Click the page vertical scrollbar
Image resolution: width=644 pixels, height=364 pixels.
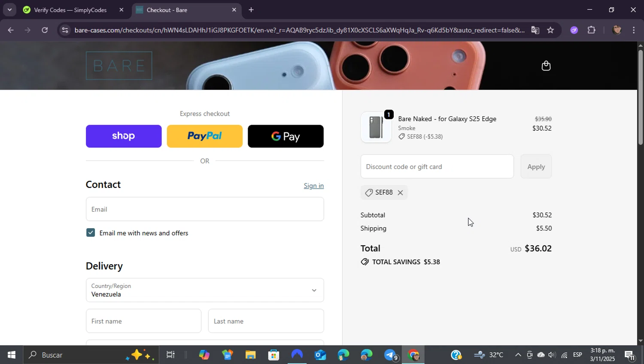pos(640,97)
